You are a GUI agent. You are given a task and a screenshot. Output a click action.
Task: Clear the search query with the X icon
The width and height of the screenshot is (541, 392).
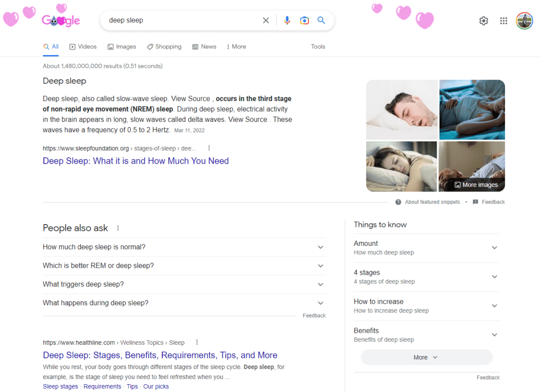tap(266, 20)
